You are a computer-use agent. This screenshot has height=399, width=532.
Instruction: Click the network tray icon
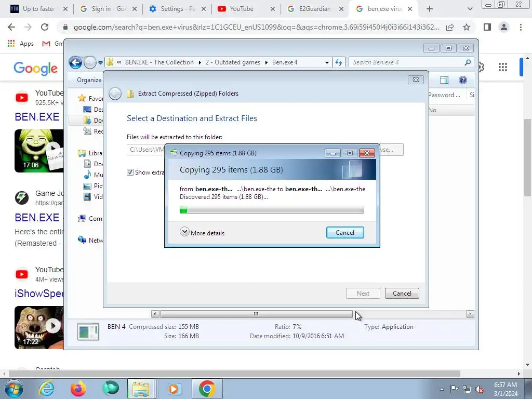(x=467, y=389)
